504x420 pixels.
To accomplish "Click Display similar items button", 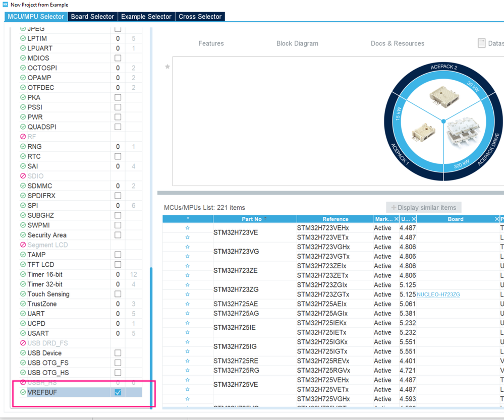I will [424, 207].
